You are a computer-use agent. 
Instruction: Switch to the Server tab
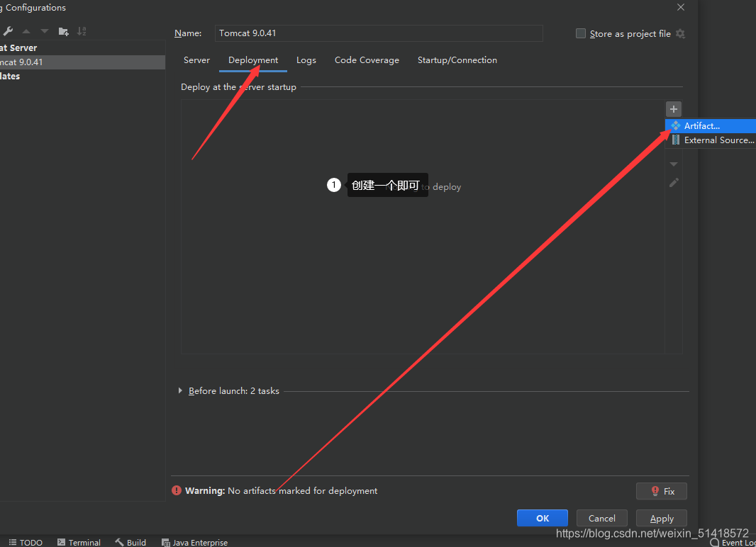click(196, 60)
